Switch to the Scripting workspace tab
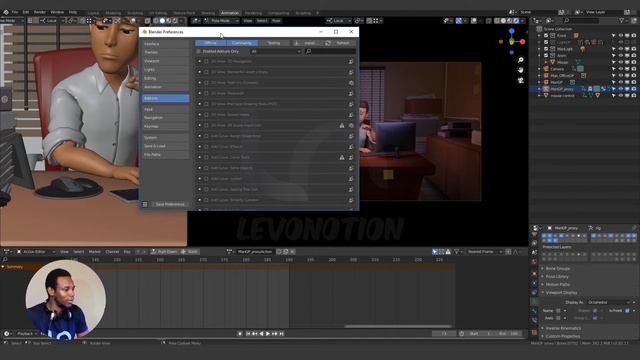 303,13
